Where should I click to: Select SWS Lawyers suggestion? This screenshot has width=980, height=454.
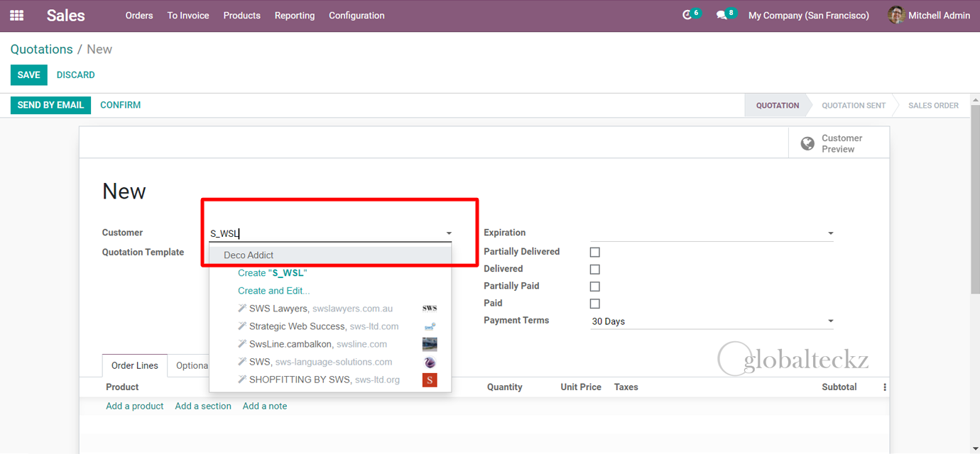(330, 309)
